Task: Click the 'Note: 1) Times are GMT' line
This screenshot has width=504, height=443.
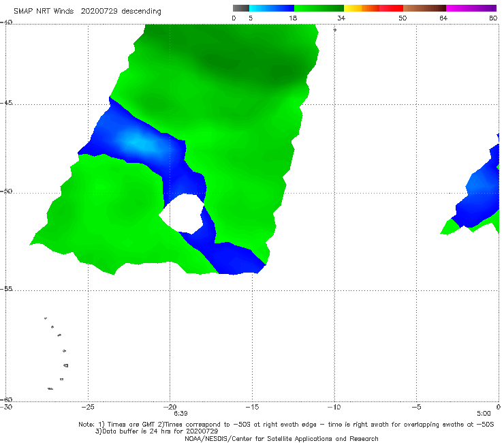Action: click(x=286, y=425)
